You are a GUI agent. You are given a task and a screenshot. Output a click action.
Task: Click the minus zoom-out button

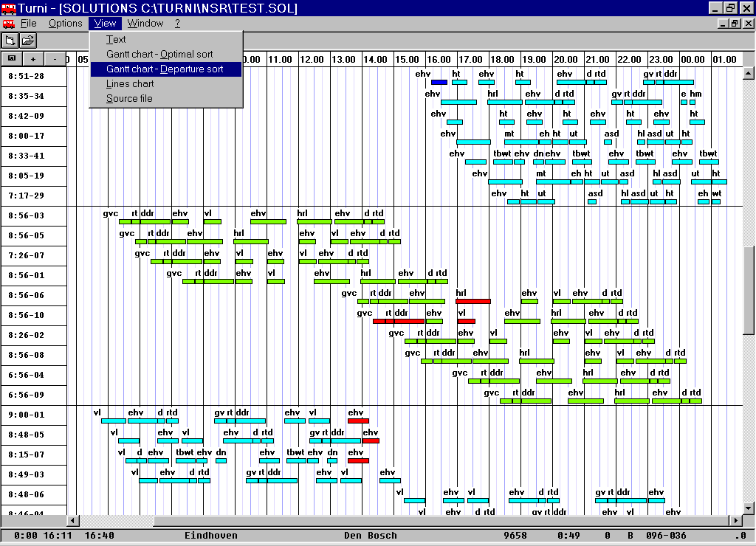click(x=55, y=59)
